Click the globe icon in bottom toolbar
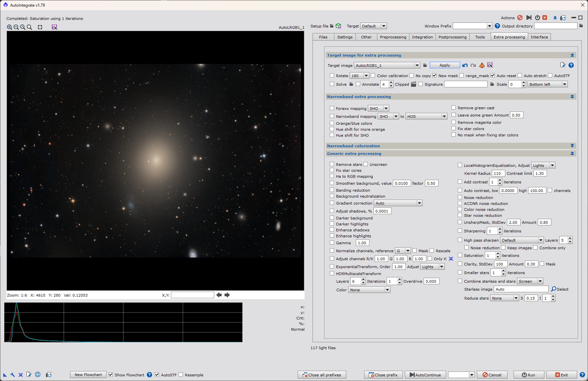Image resolution: width=588 pixels, height=381 pixels. (x=38, y=375)
